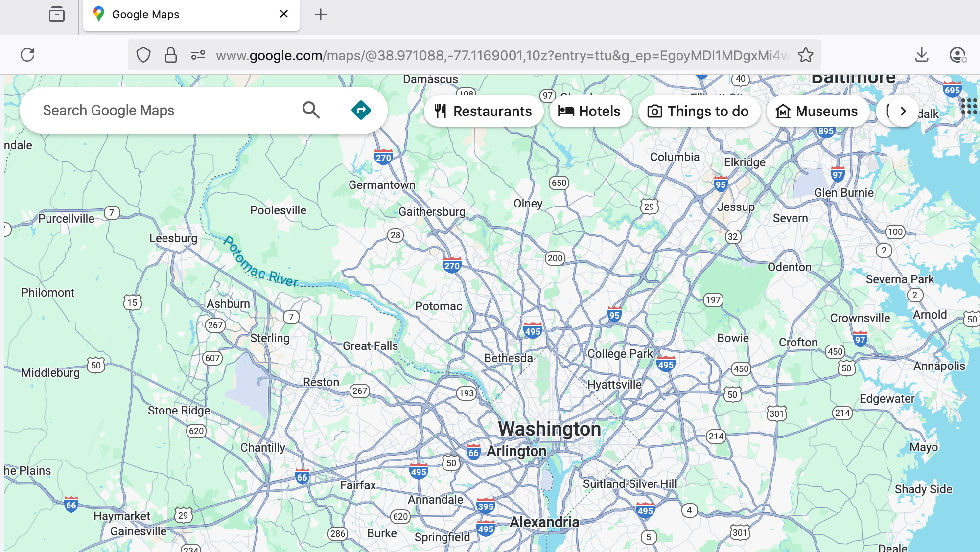
Task: Reload the page with refresh icon
Action: [x=27, y=55]
